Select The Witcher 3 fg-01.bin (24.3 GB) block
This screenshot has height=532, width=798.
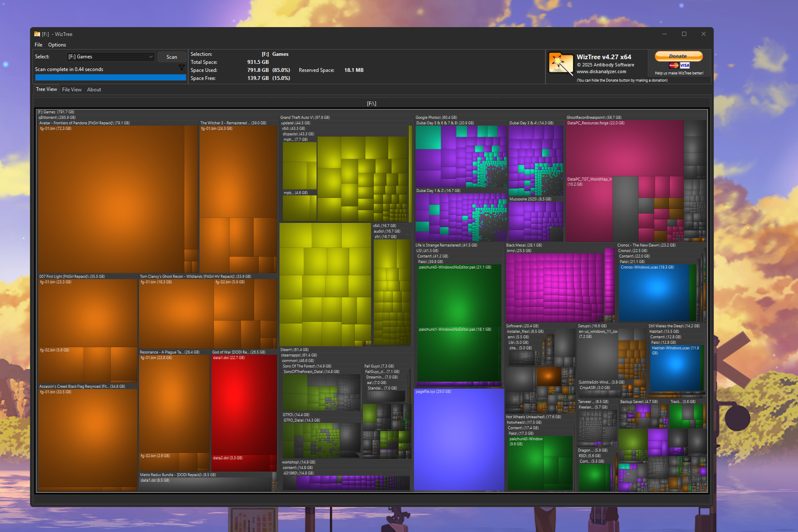(x=238, y=172)
